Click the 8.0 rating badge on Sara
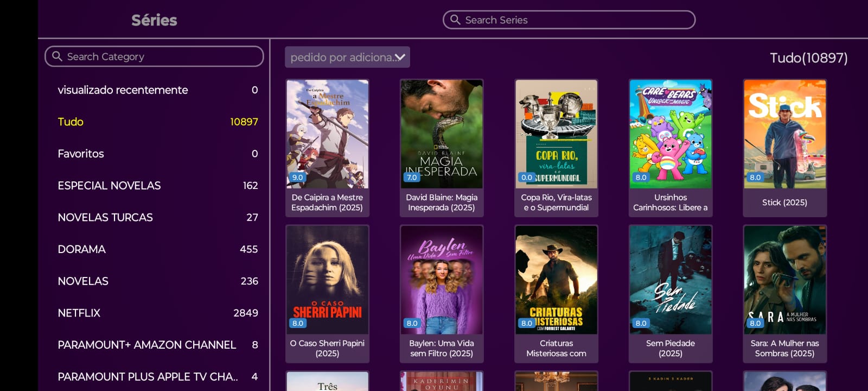 [x=755, y=323]
